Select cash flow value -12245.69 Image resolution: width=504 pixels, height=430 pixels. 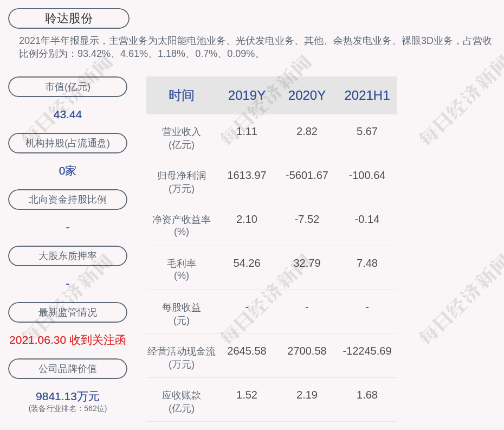[367, 351]
